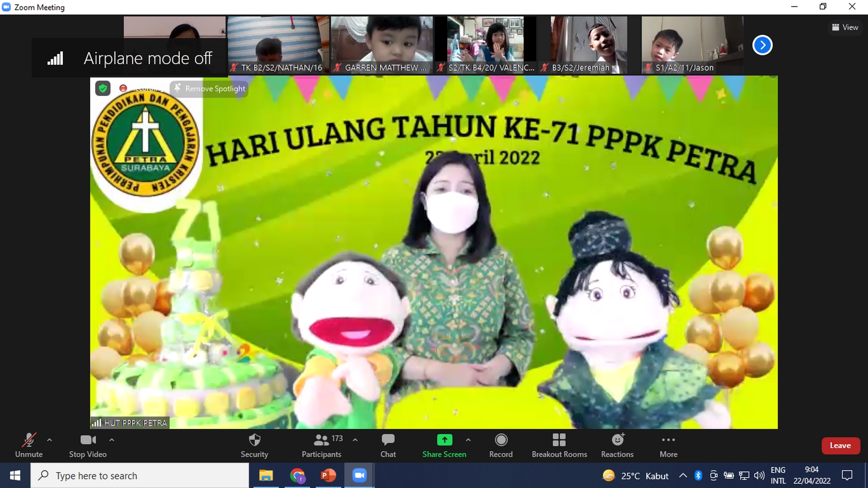Screen dimensions: 868x488
Task: Stop Video camera toggle
Action: (x=88, y=445)
